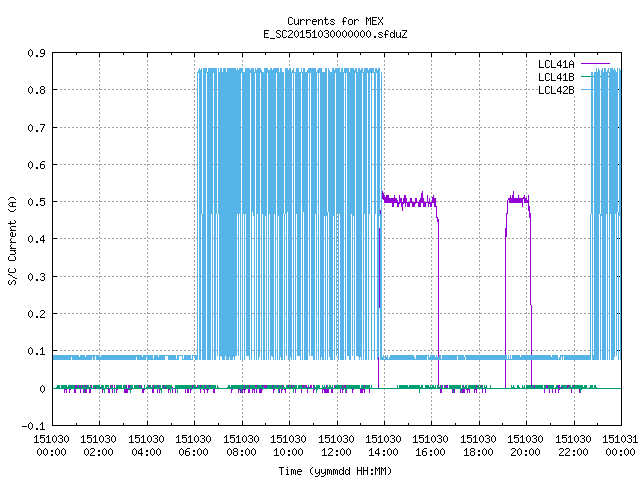This screenshot has width=640, height=480.
Task: Click the purple LCL41A legend line sample
Action: click(x=595, y=64)
